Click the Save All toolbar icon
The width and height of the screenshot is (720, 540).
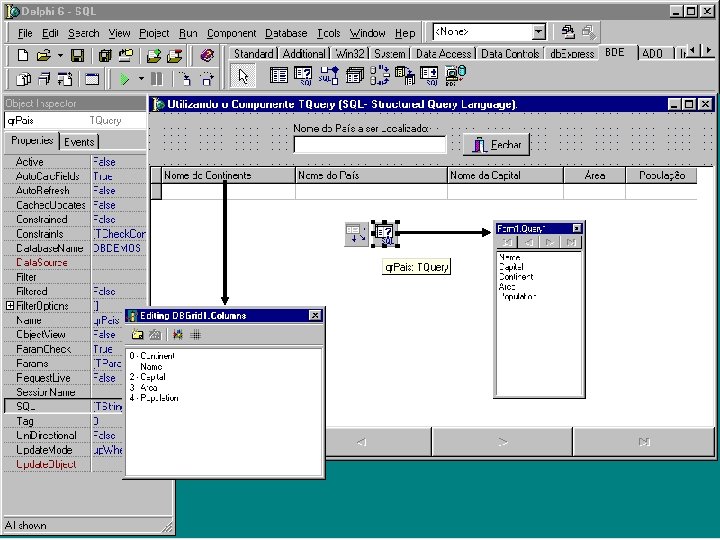pyautogui.click(x=105, y=56)
